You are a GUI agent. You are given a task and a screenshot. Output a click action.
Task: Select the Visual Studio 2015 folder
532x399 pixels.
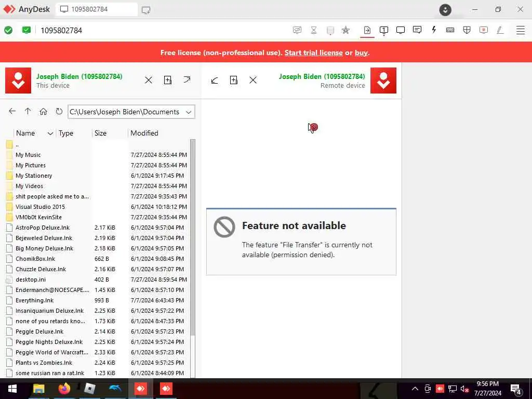tap(97, 207)
